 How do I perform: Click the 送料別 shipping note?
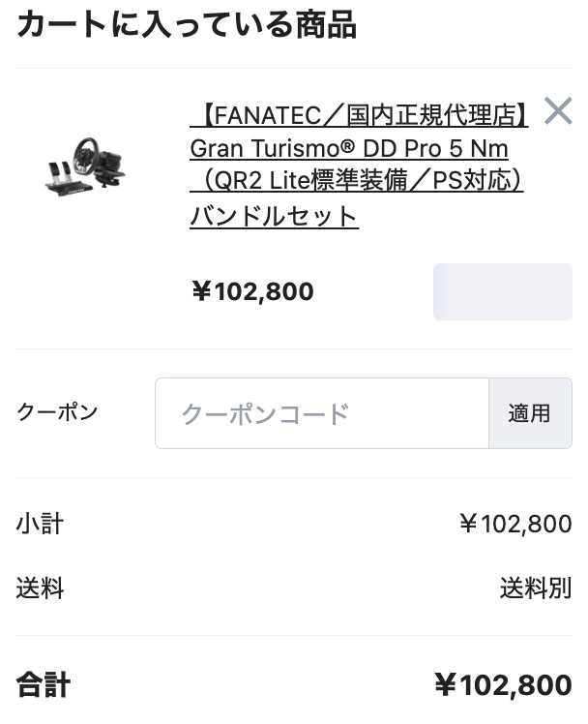click(x=536, y=588)
